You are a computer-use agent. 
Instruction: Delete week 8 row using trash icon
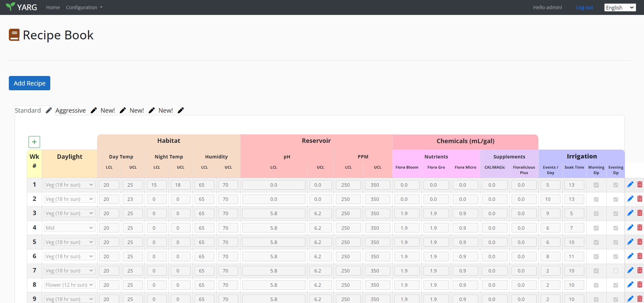pos(640,285)
